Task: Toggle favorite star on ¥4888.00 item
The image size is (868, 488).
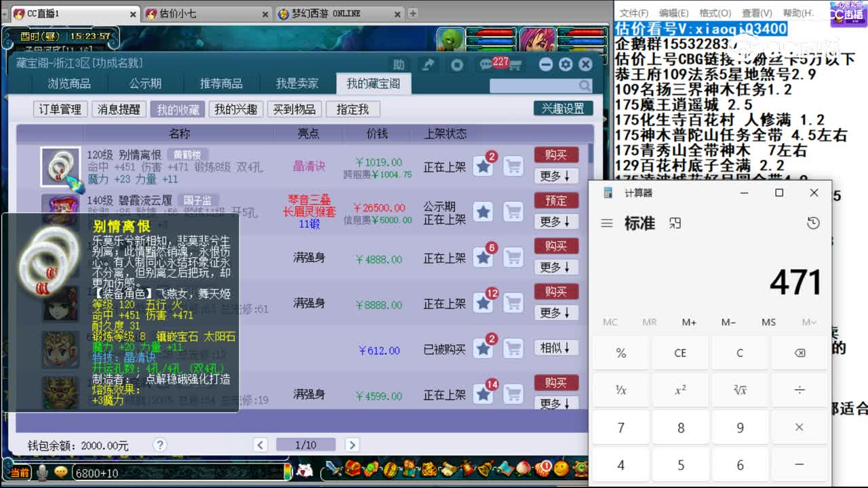Action: pos(483,258)
